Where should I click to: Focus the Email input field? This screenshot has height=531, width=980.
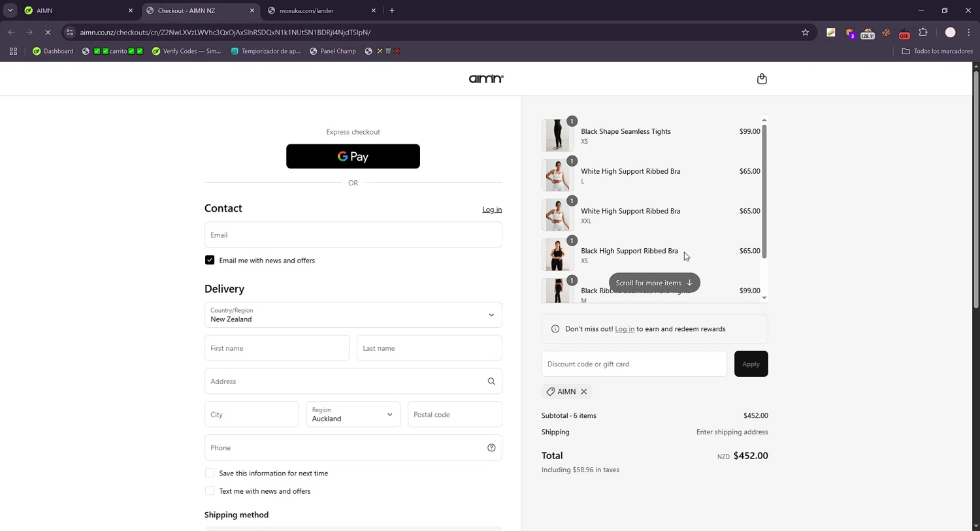(353, 234)
